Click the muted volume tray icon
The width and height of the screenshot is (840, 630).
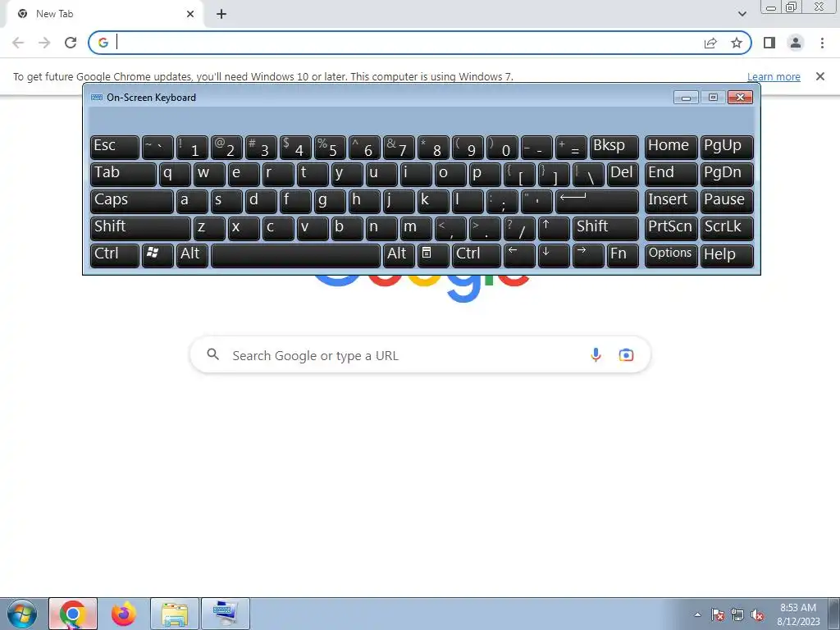click(x=757, y=614)
